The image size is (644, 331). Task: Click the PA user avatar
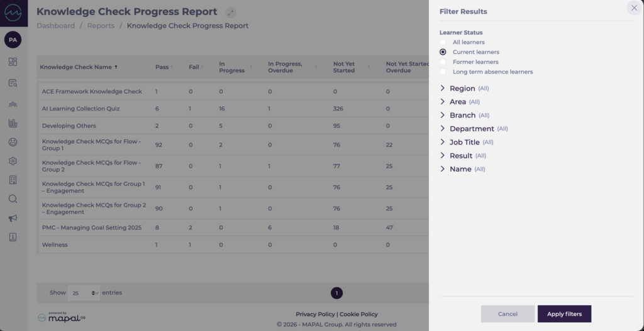click(x=13, y=40)
